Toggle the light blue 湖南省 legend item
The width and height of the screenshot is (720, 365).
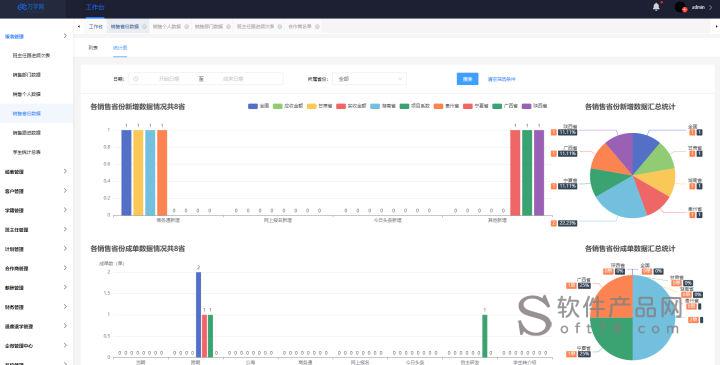[382, 106]
